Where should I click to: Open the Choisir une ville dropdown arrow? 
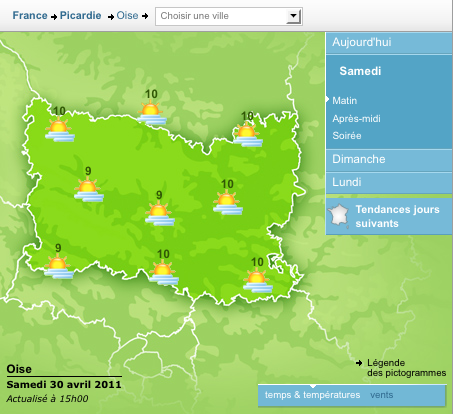click(293, 16)
